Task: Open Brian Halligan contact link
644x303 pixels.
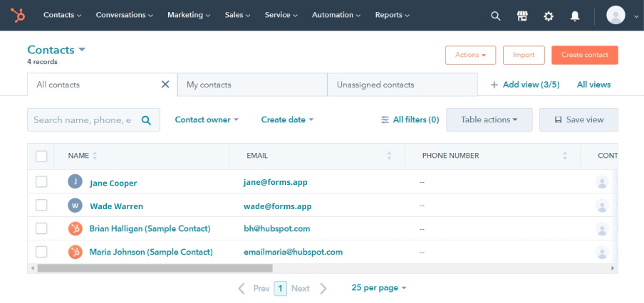Action: 150,229
